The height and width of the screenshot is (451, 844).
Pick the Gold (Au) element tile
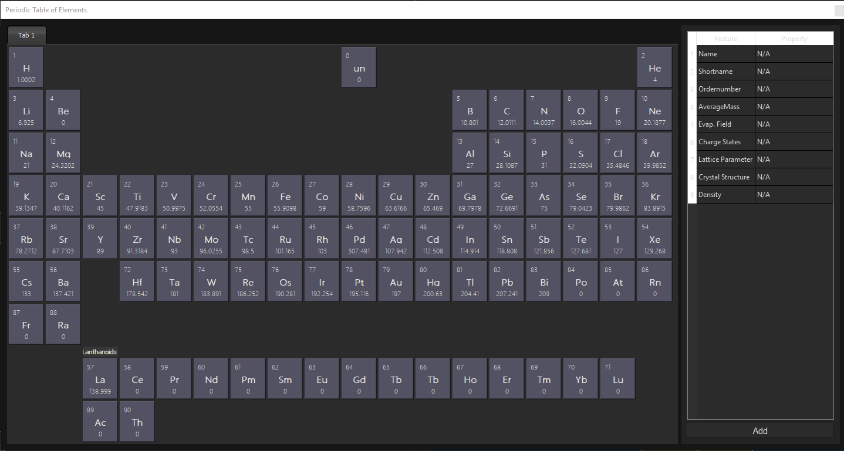(x=396, y=281)
